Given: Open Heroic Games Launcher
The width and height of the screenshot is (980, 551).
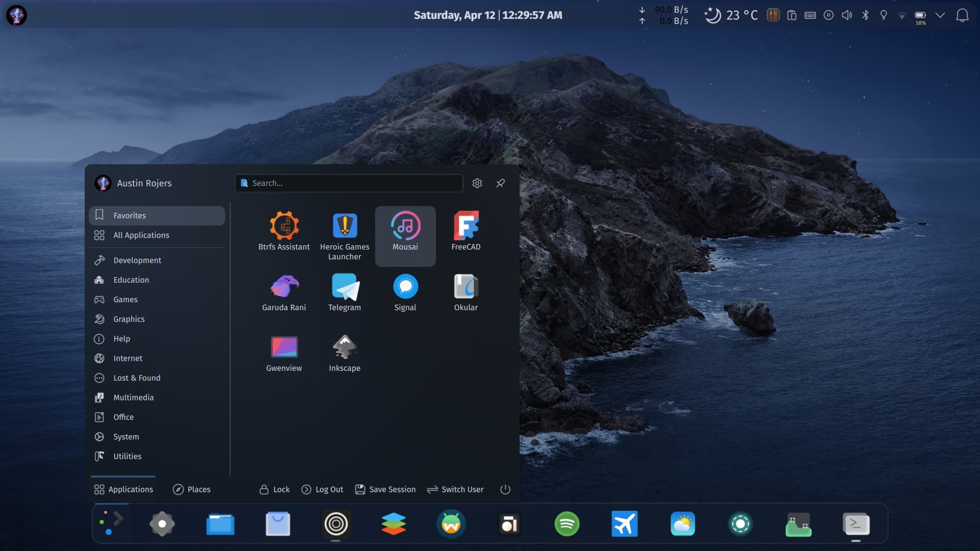Looking at the screenshot, I should [x=345, y=236].
